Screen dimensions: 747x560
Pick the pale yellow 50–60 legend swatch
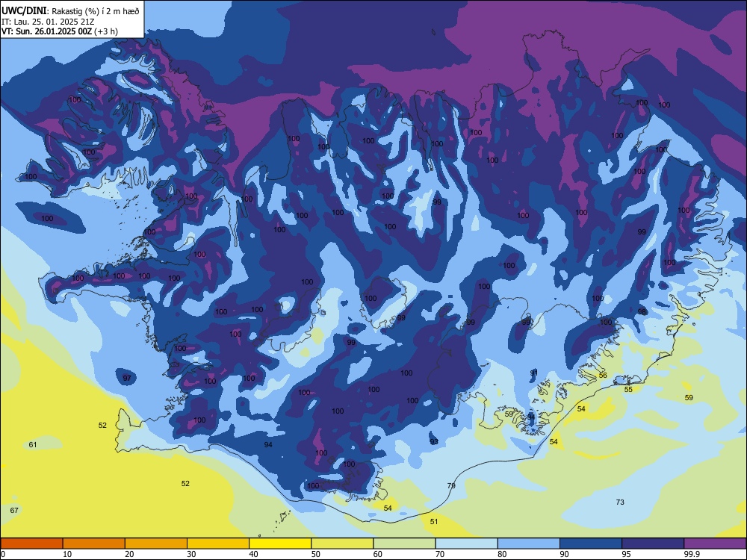point(343,544)
